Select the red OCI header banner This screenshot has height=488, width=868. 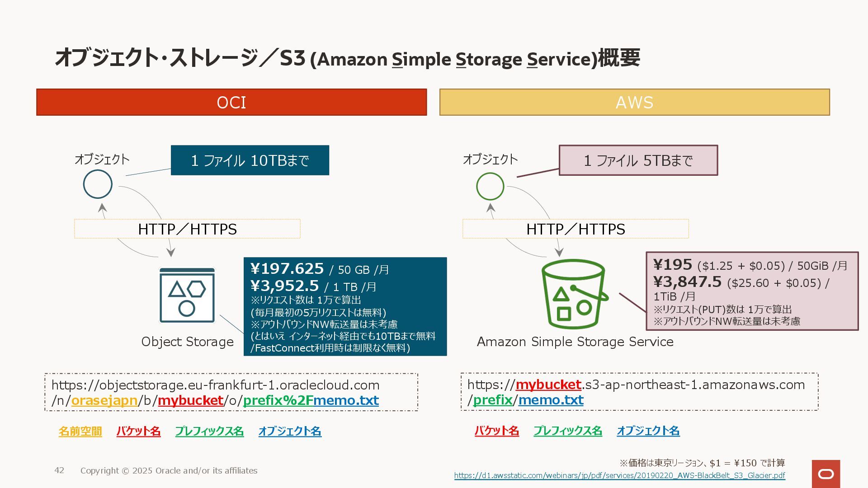(231, 102)
